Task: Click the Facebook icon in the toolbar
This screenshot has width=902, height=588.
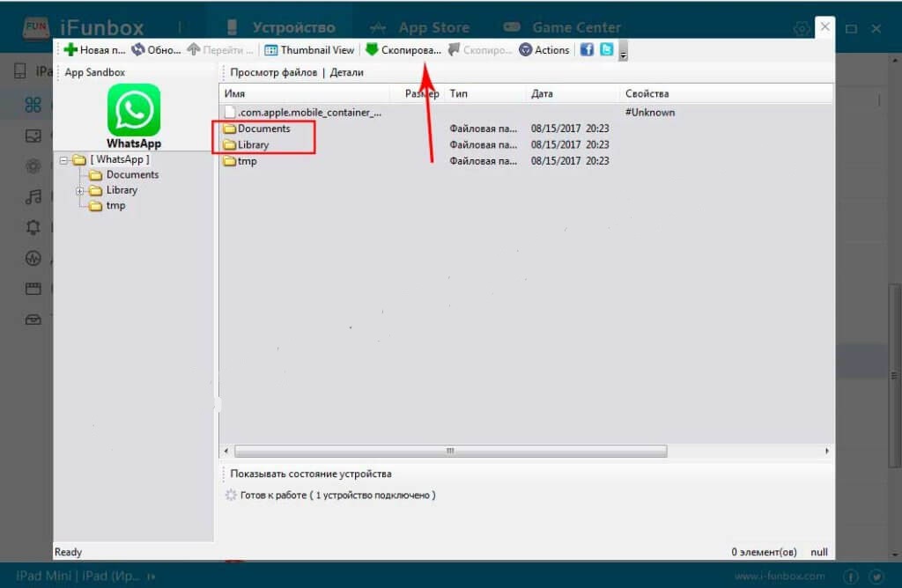Action: point(587,50)
